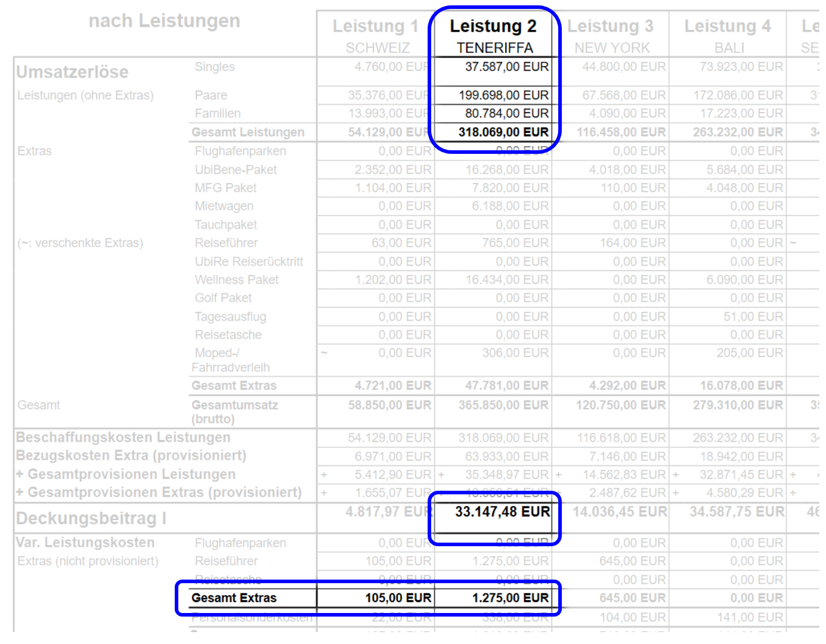Select the Wellness Paket row label
The image size is (826, 644).
click(x=236, y=280)
